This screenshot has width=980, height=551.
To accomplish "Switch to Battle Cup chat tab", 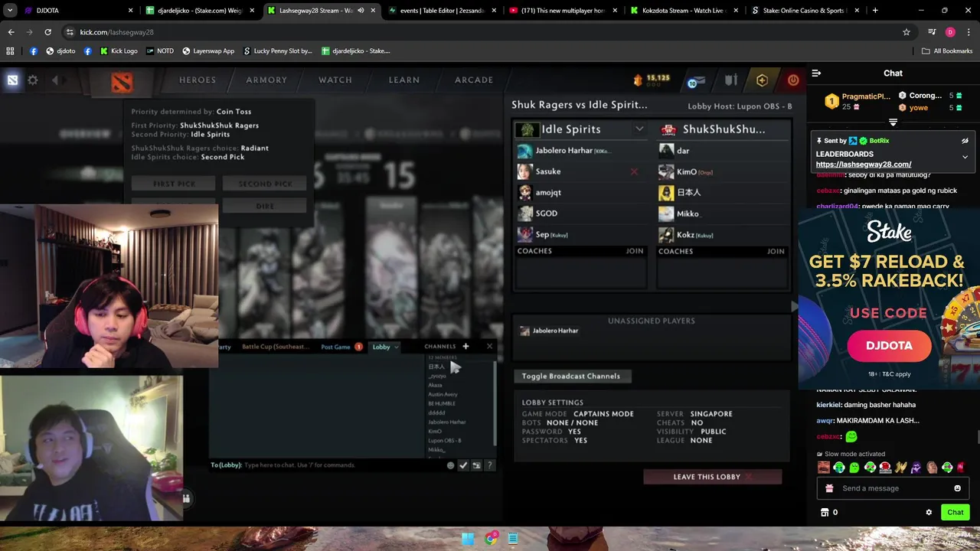I will pos(276,347).
